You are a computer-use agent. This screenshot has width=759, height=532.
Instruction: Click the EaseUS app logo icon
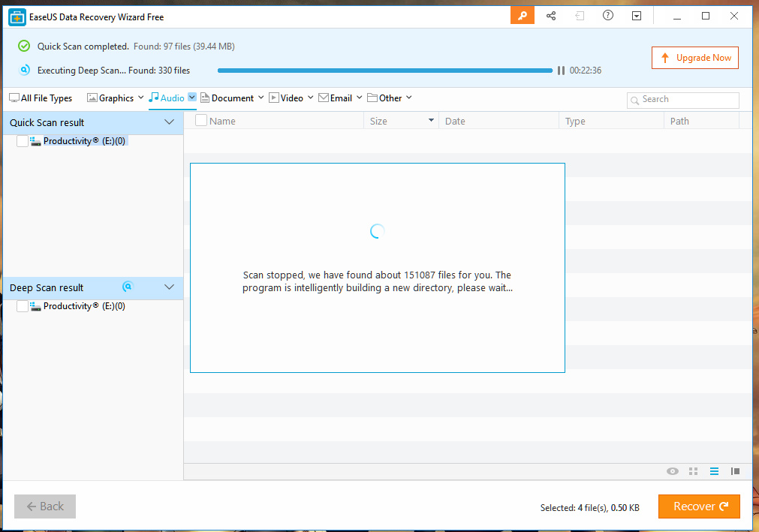click(17, 17)
